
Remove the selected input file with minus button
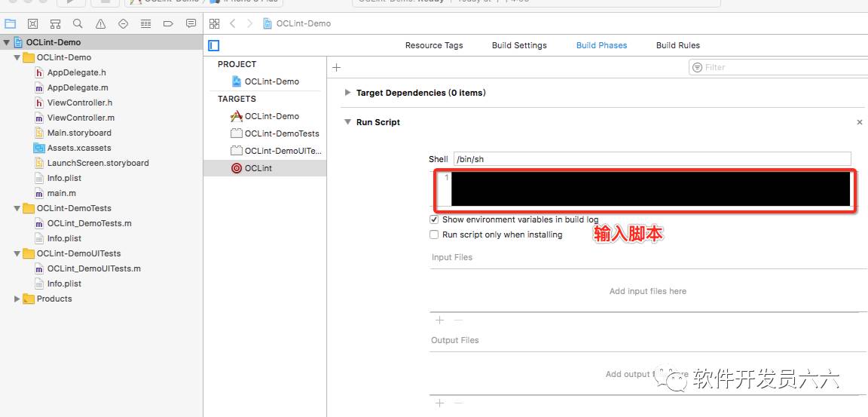(458, 320)
